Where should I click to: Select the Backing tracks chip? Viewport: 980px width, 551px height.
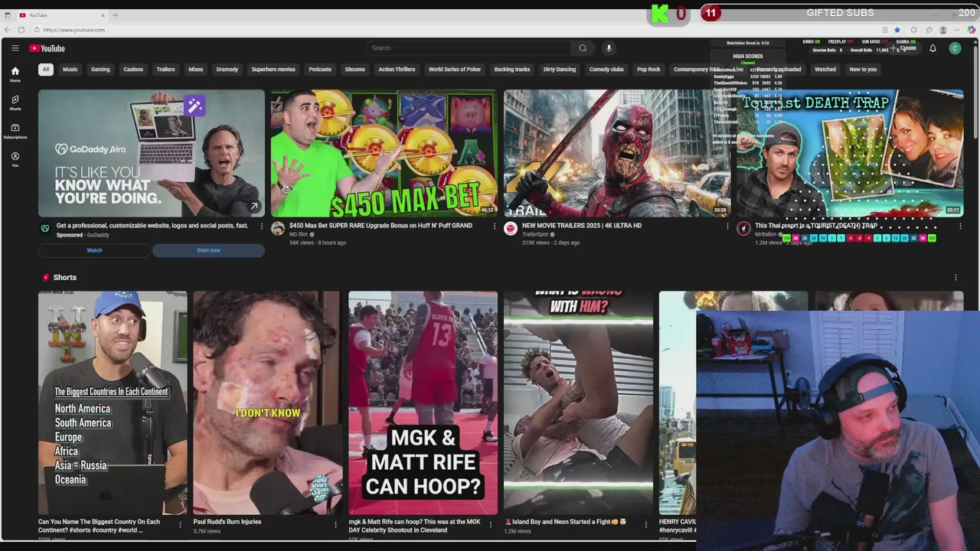click(512, 70)
